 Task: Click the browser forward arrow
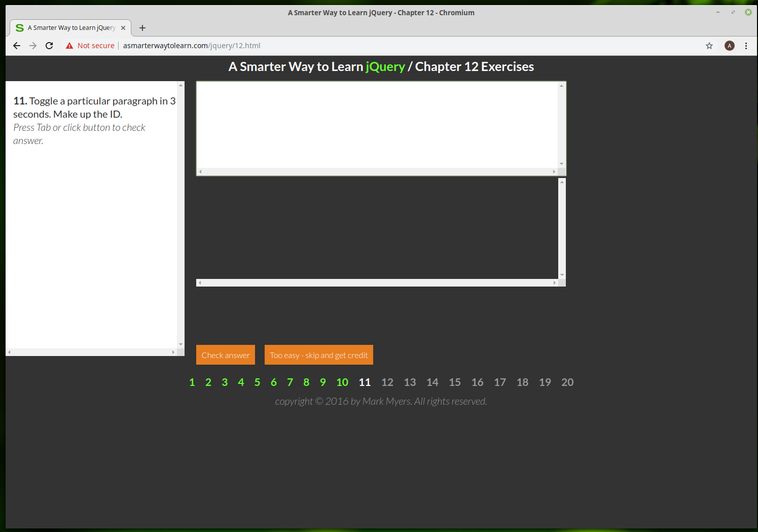[33, 46]
